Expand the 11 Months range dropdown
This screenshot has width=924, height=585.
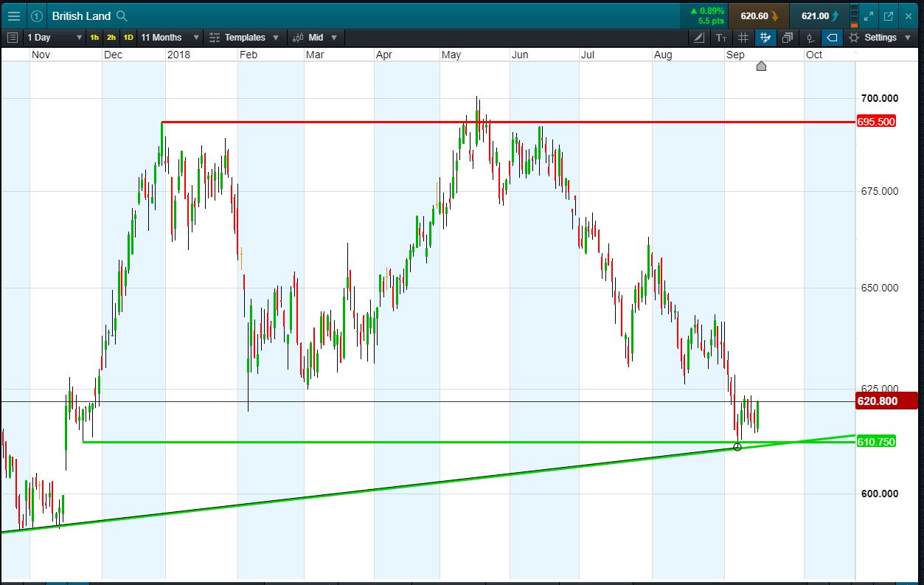click(x=170, y=38)
